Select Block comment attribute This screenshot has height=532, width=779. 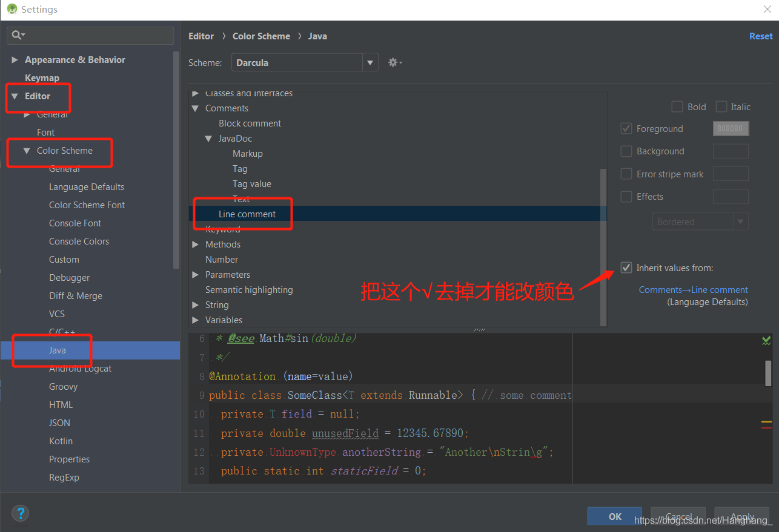tap(250, 123)
